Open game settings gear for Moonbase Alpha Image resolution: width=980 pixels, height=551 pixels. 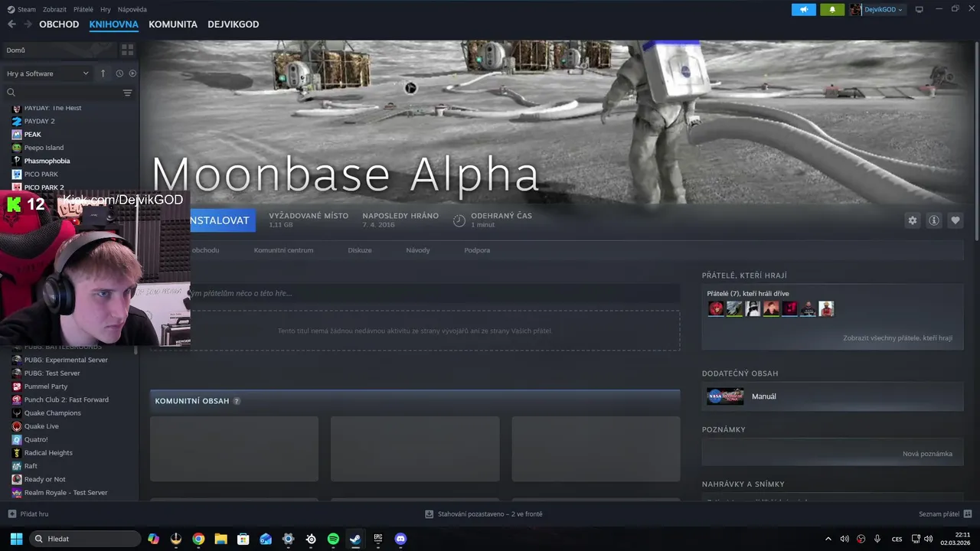(913, 220)
